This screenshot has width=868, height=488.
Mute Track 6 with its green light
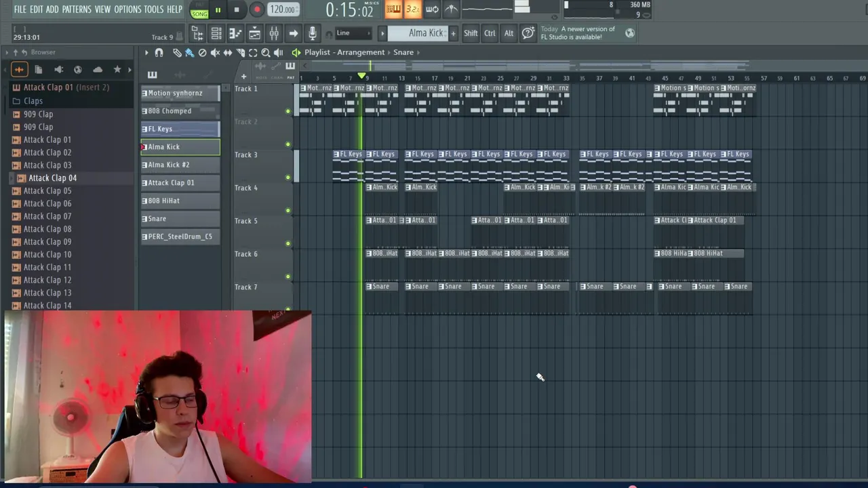[x=288, y=277]
